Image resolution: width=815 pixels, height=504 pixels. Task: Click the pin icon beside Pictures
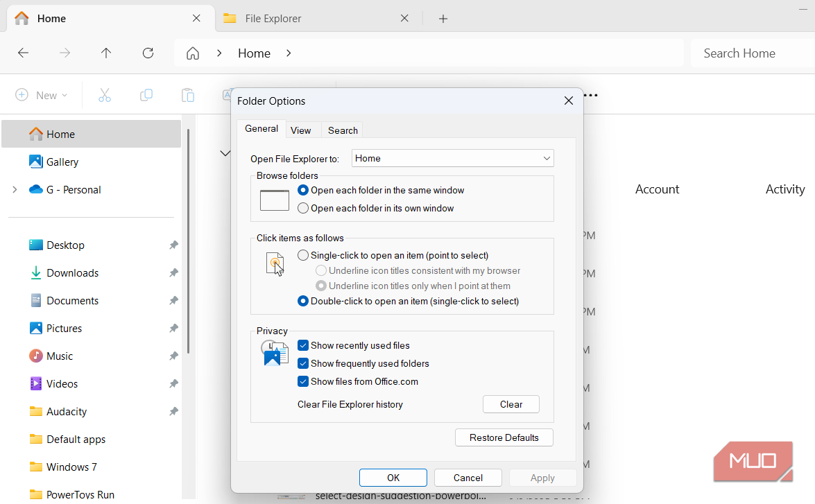[173, 329]
